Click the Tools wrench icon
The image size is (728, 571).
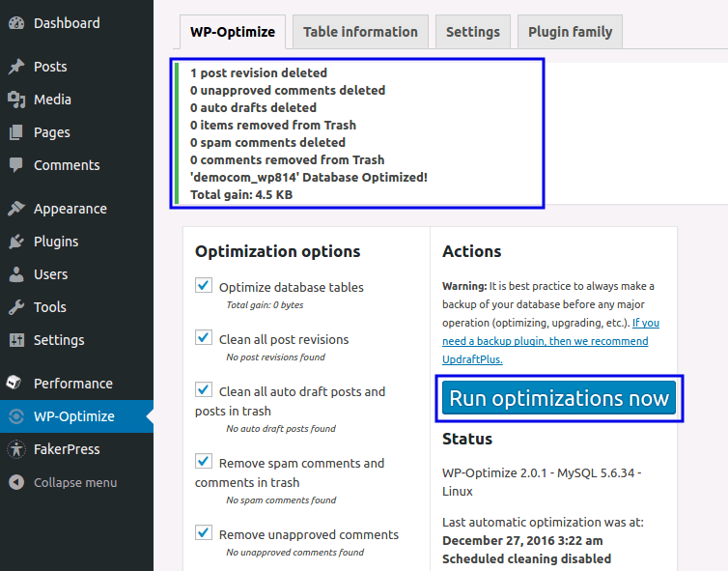[x=16, y=307]
